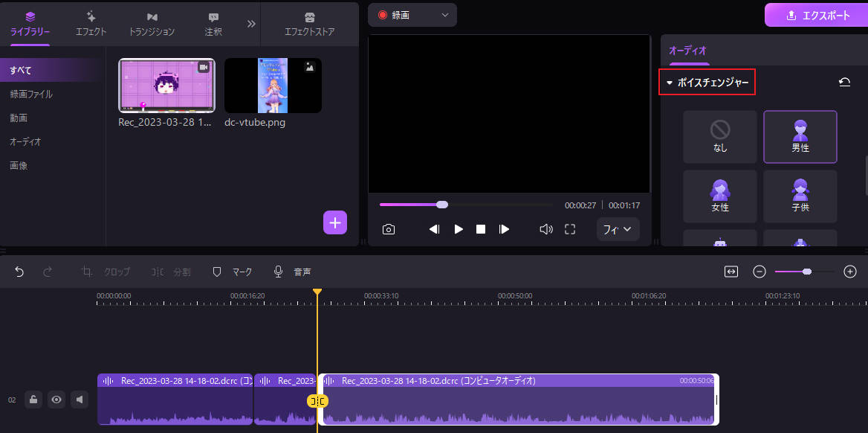
Task: Click split scissors icon on playhead
Action: pyautogui.click(x=318, y=401)
